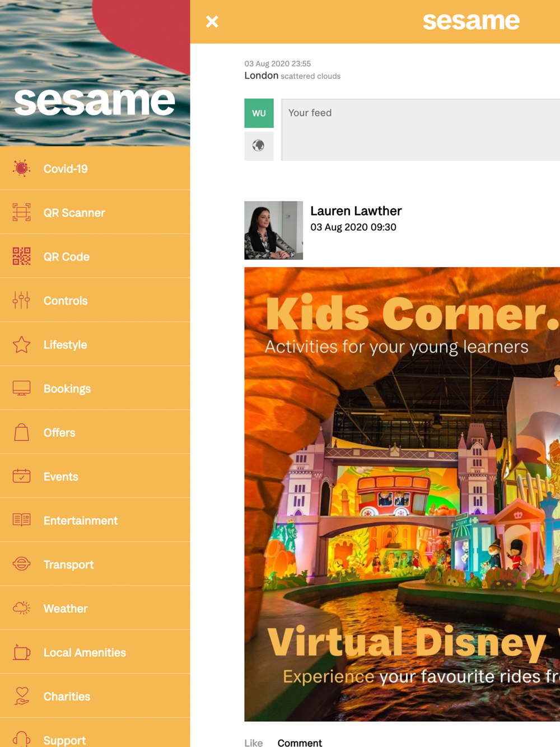Go to Controls in the sidebar
The width and height of the screenshot is (560, 747).
pos(95,300)
